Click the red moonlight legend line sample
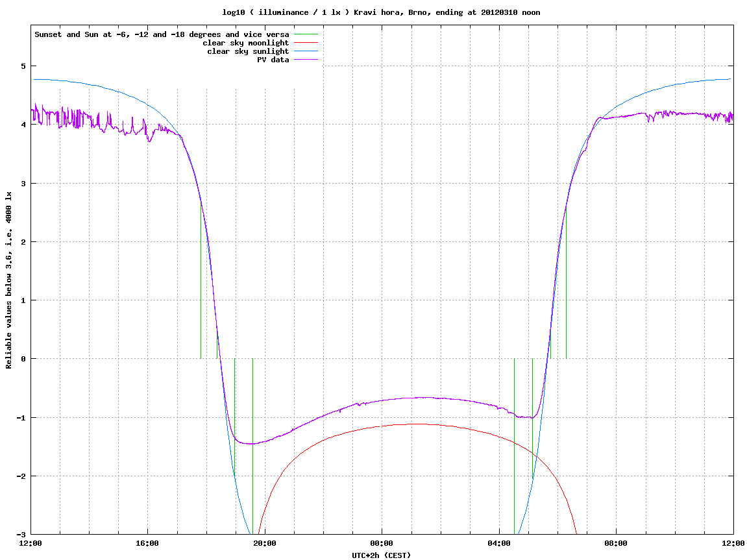 [306, 43]
